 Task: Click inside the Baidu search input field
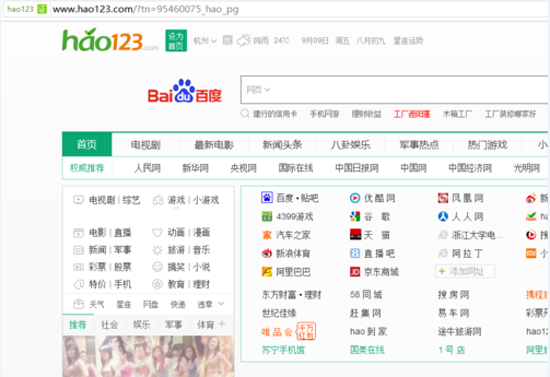(407, 90)
